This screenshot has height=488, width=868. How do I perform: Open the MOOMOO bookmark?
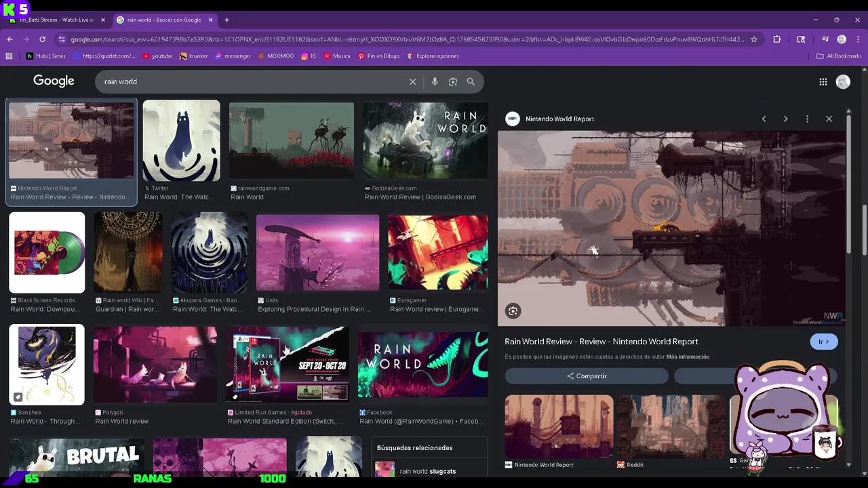click(x=276, y=56)
